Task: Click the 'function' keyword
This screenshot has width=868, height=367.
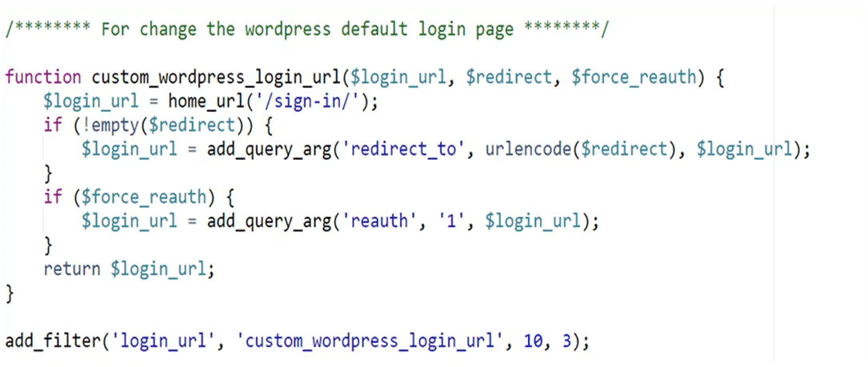Action: coord(44,78)
